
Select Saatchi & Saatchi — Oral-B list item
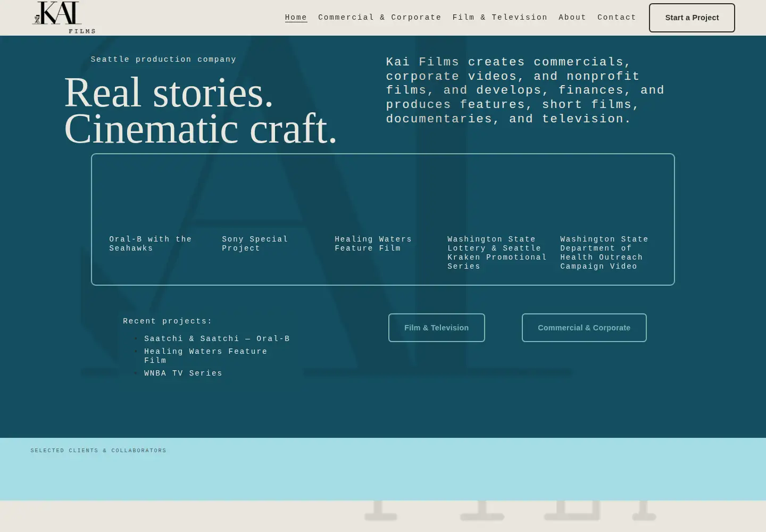(217, 339)
